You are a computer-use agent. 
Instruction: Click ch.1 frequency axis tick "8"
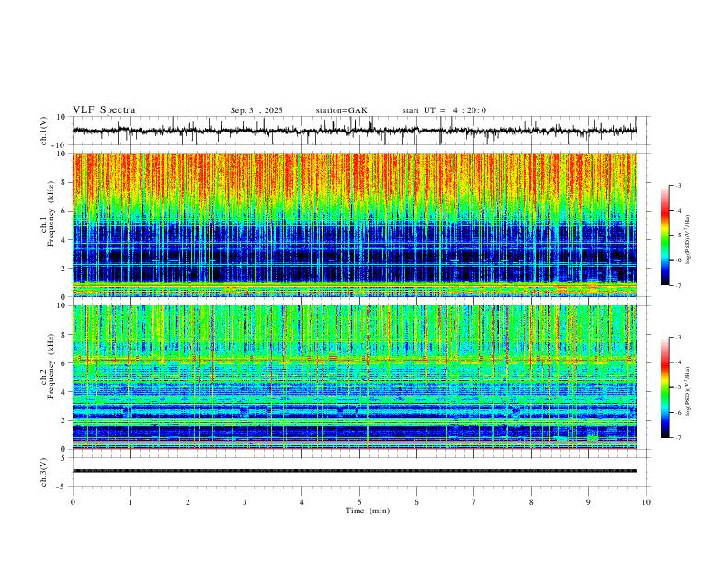point(63,182)
